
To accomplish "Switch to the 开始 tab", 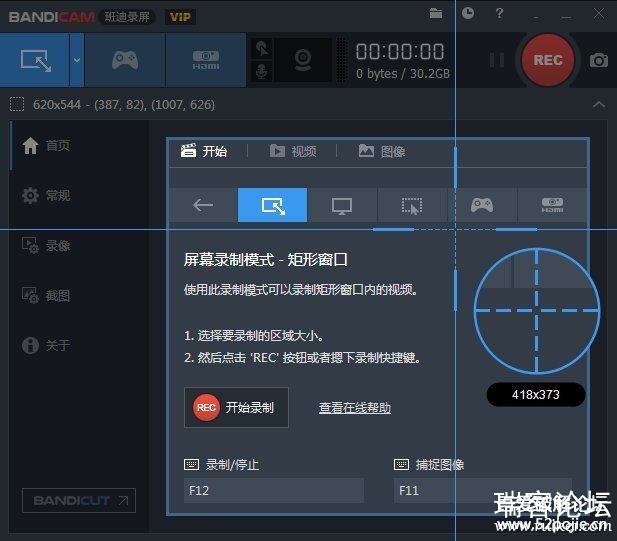I will (x=204, y=151).
